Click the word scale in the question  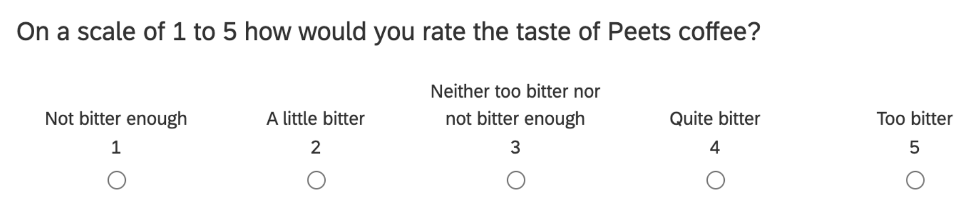107,32
